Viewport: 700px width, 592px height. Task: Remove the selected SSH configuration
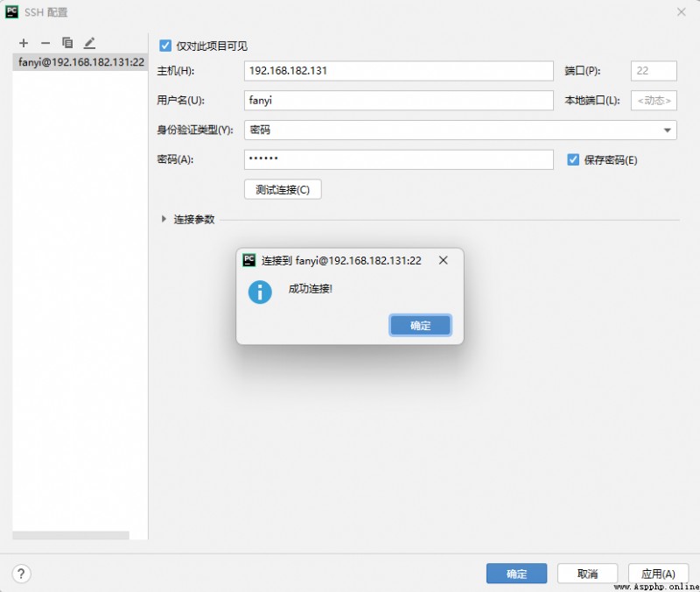point(45,43)
